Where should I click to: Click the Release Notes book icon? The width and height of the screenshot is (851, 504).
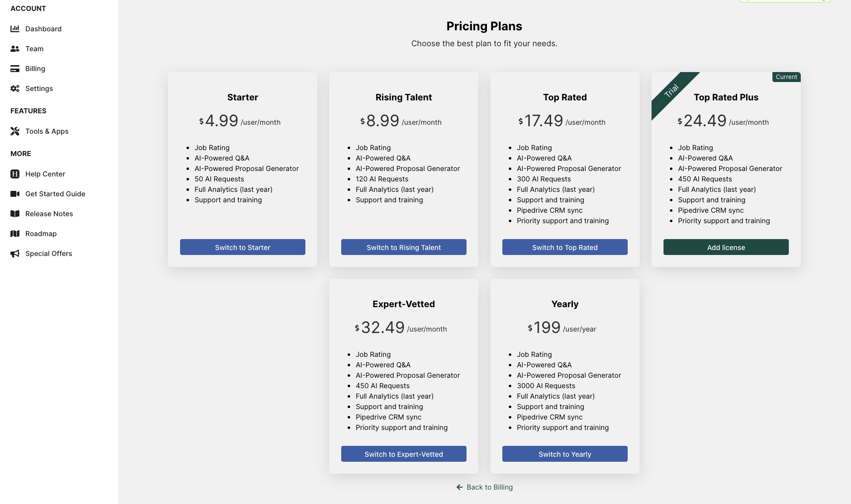tap(15, 214)
